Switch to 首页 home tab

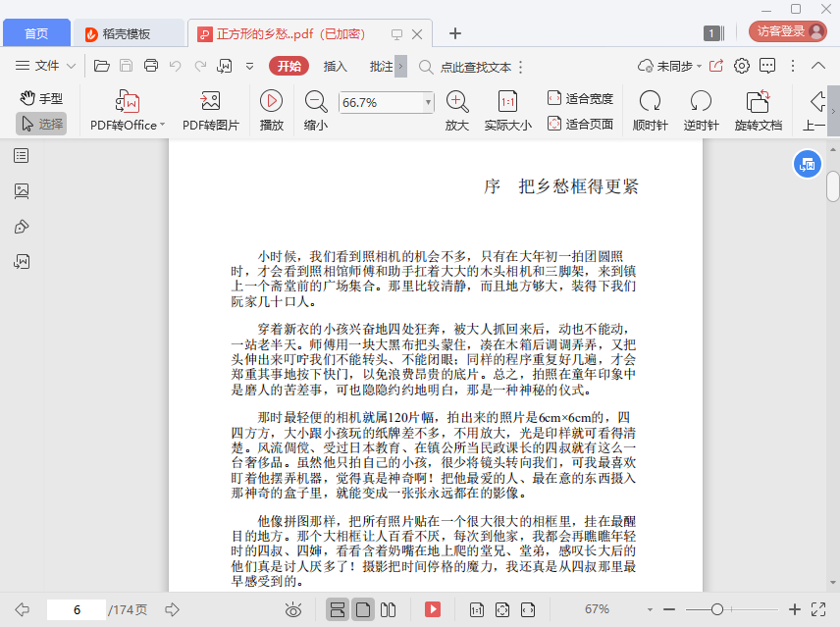(x=36, y=33)
